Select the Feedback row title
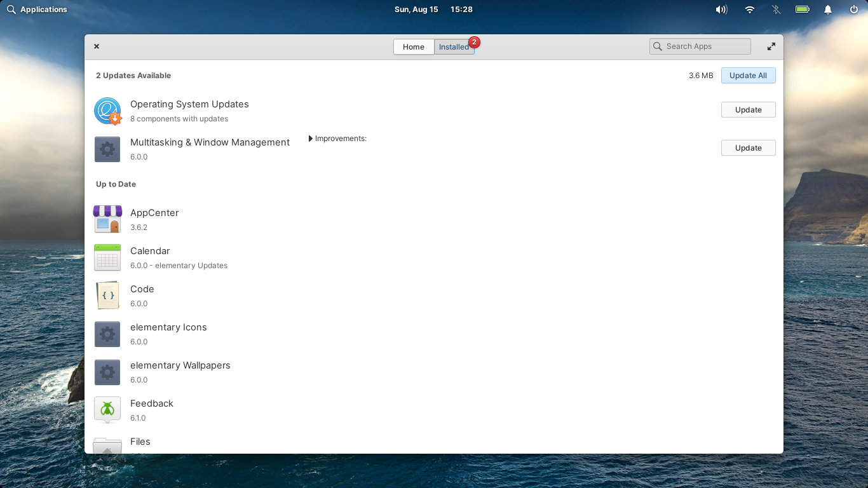 [x=152, y=403]
